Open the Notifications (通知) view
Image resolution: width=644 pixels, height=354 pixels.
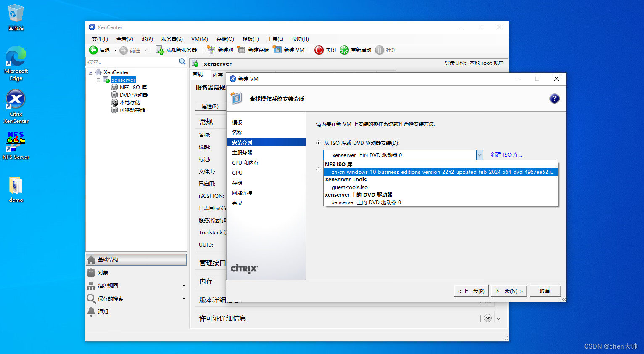tap(136, 312)
